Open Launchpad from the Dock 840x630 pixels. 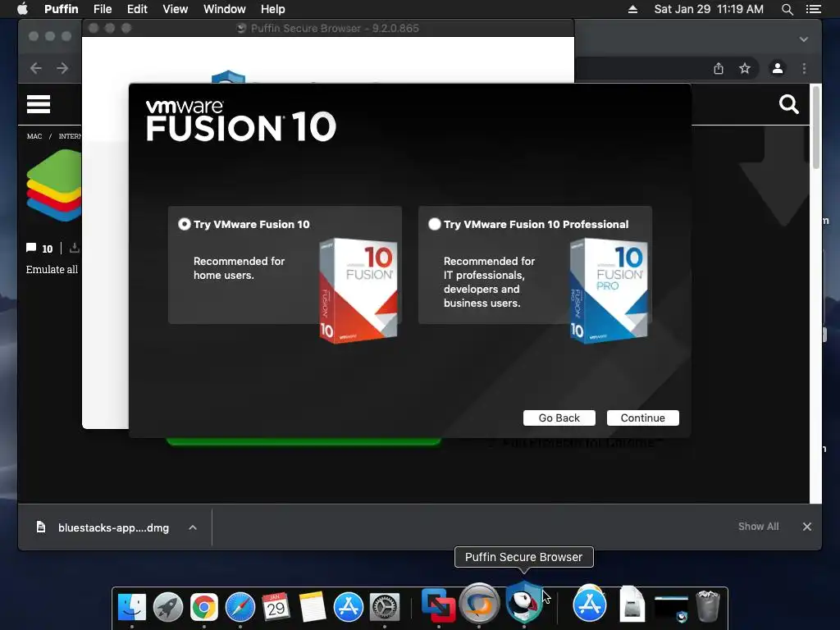click(x=168, y=607)
